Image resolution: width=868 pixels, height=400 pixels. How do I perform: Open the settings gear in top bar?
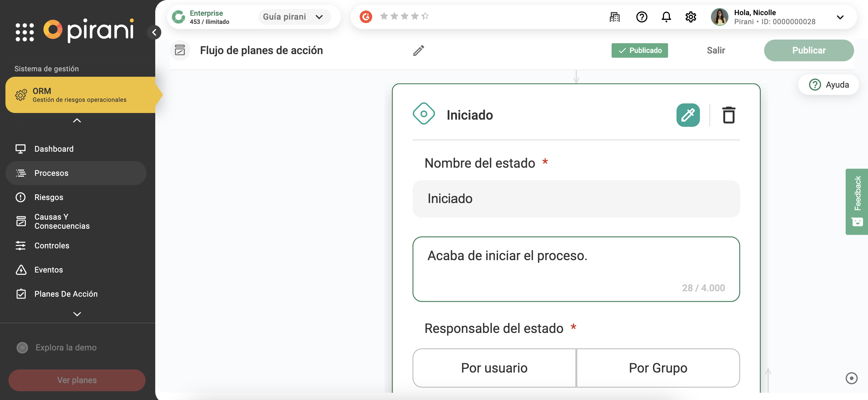(690, 17)
